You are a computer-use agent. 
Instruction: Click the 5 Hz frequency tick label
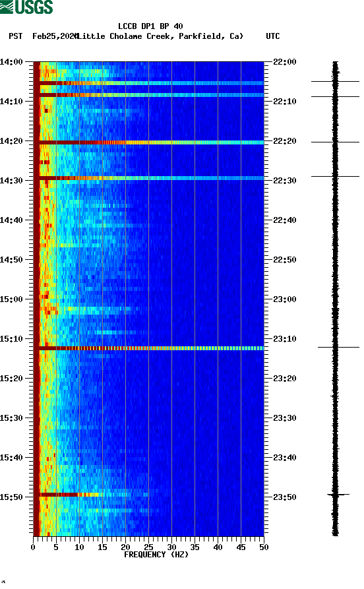[x=56, y=547]
